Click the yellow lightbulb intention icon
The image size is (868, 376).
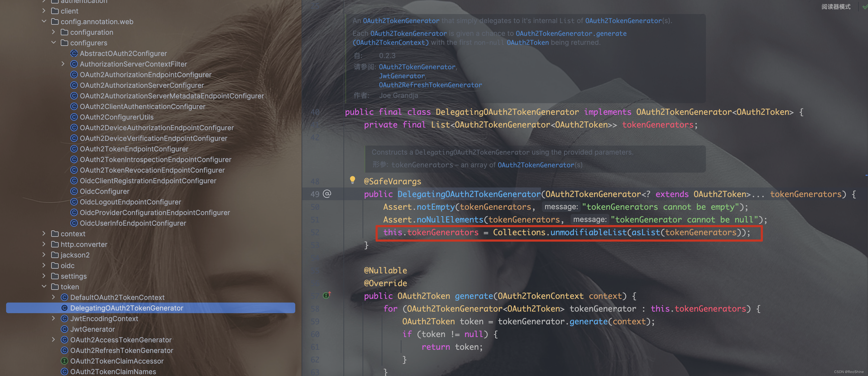pyautogui.click(x=353, y=180)
